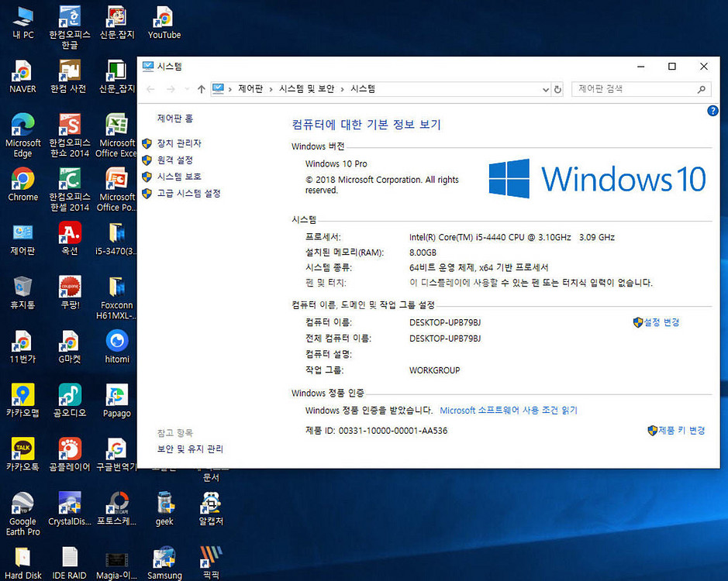Open recent locations dropdown next to forward arrow
This screenshot has height=581, width=728.
tap(187, 89)
